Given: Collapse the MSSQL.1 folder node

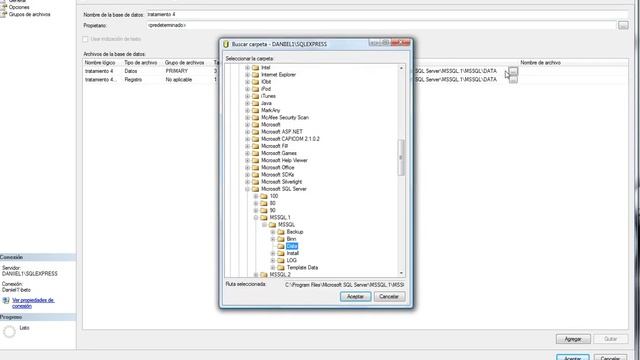Looking at the screenshot, I should (x=256, y=218).
